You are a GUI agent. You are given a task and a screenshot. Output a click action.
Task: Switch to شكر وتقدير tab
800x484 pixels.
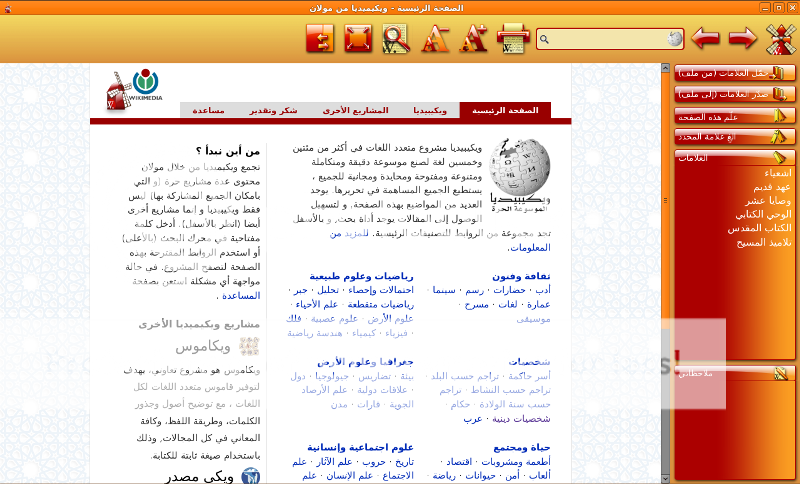pos(273,110)
